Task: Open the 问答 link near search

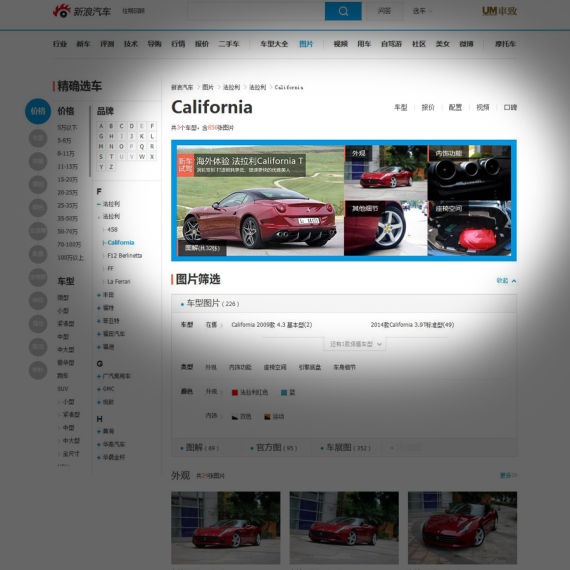Action: 384,11
